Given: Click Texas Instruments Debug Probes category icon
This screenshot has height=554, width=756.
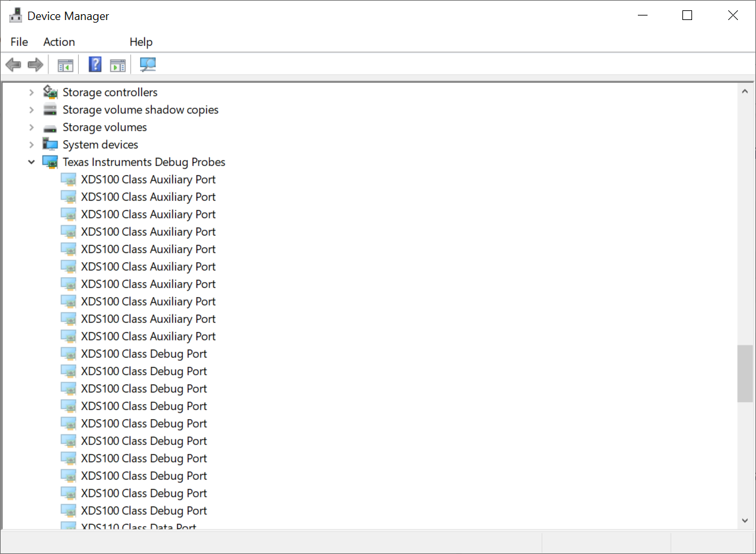Looking at the screenshot, I should (50, 162).
